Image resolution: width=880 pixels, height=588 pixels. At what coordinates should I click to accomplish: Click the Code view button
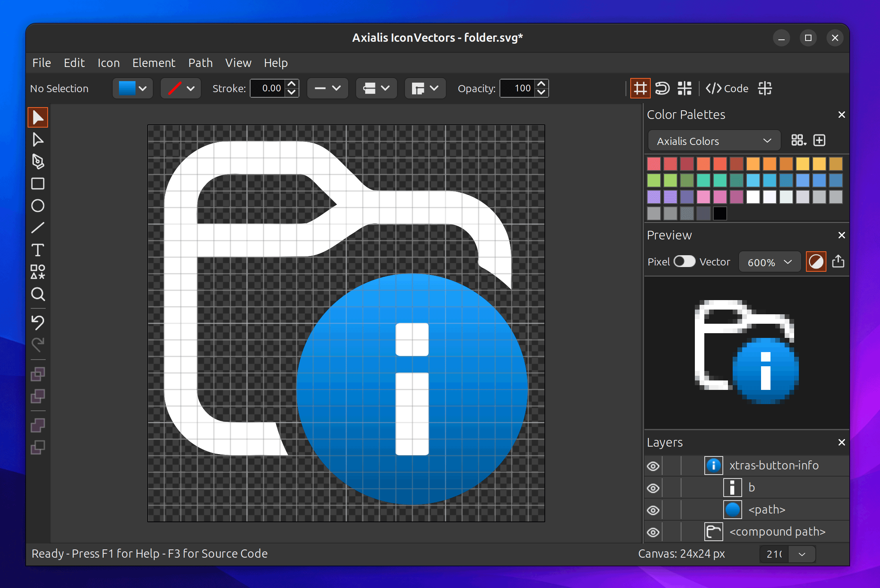click(727, 88)
